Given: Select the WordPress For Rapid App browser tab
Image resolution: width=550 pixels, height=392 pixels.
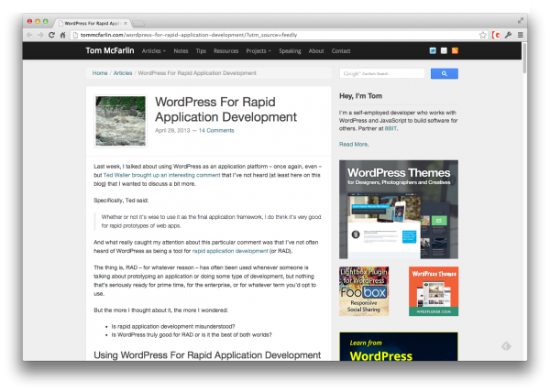Looking at the screenshot, I should (x=93, y=23).
